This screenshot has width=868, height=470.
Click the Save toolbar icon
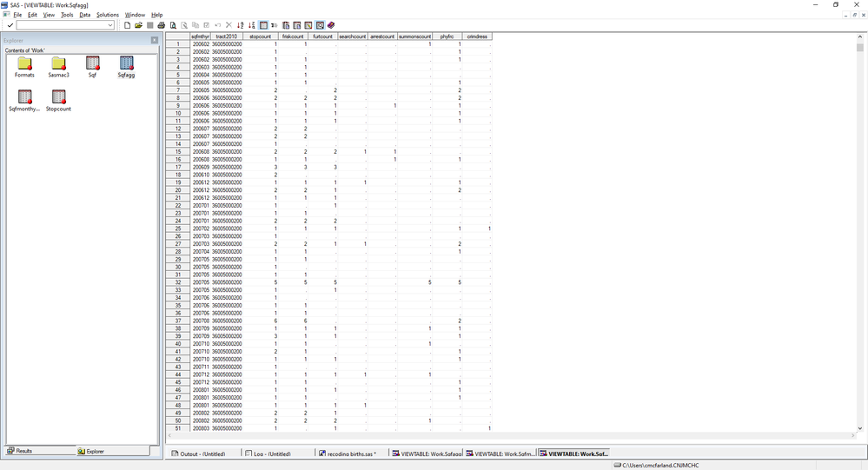(x=149, y=25)
